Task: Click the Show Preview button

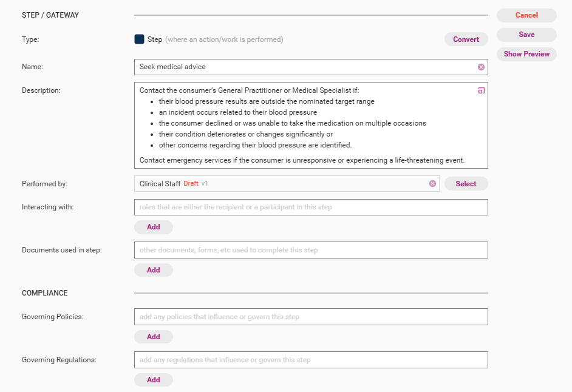Action: (x=526, y=54)
